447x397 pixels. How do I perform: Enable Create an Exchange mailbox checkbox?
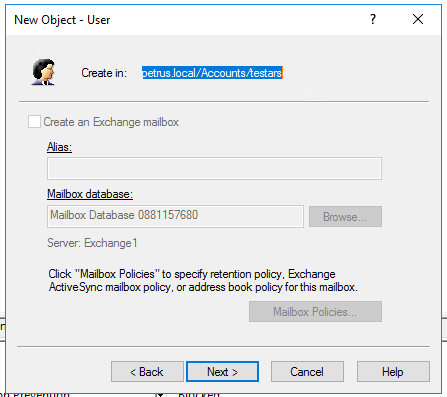pos(34,122)
